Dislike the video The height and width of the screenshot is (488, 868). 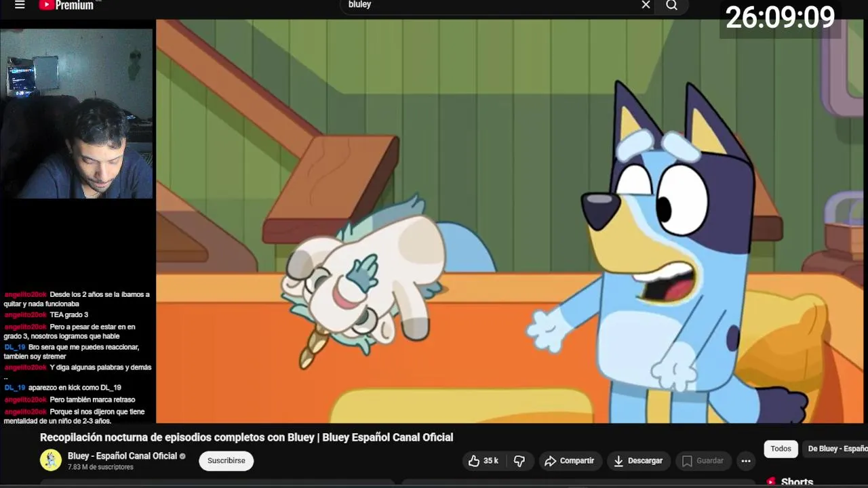click(519, 461)
